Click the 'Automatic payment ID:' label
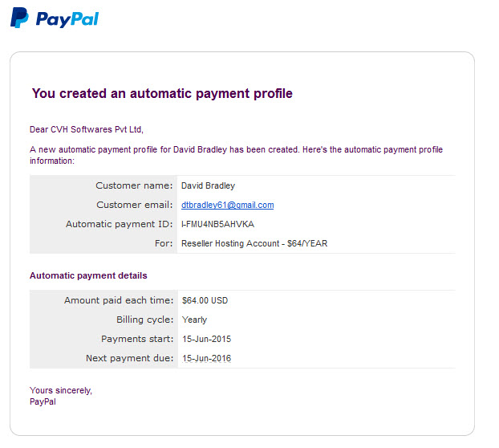This screenshot has width=499, height=448. [120, 224]
